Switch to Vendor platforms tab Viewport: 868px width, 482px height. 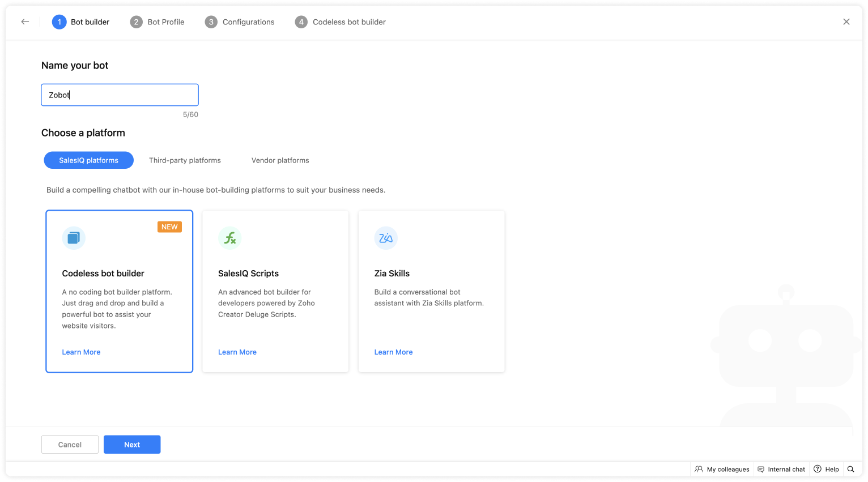(280, 160)
